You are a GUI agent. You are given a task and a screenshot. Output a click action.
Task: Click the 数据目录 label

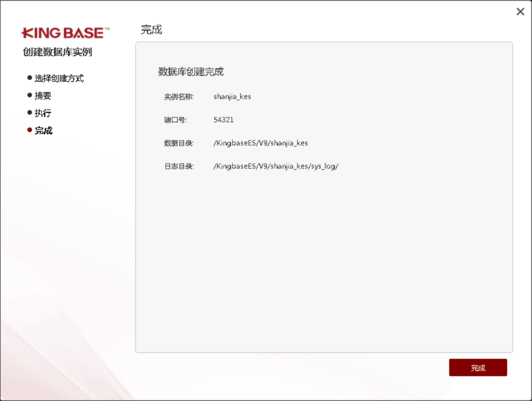[x=179, y=144]
